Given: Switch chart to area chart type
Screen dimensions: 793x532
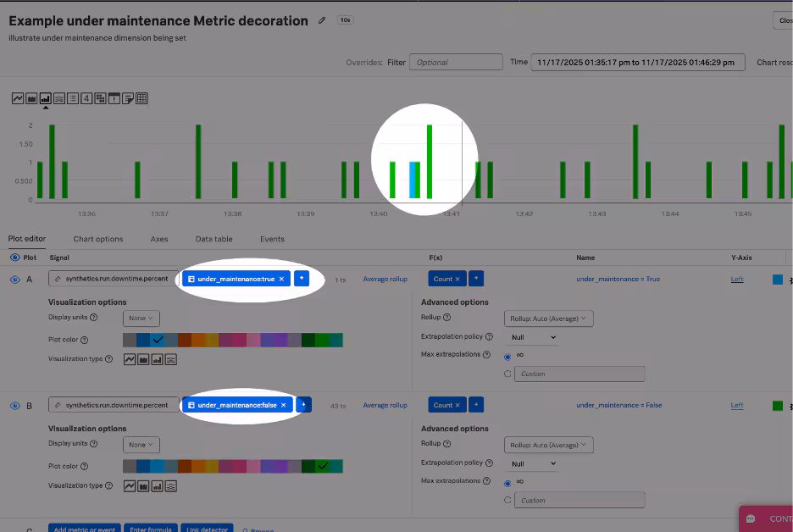Looking at the screenshot, I should (x=31, y=98).
